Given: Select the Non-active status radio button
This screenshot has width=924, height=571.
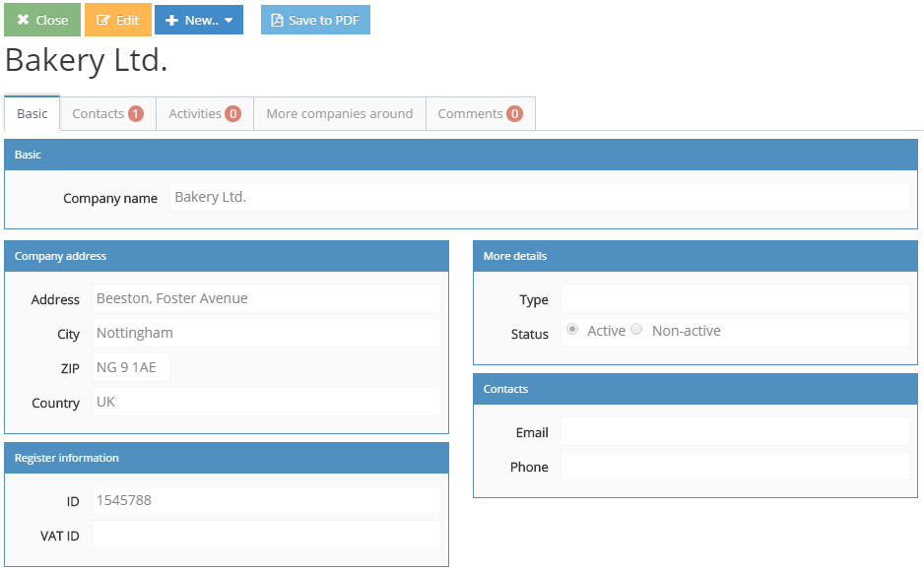Looking at the screenshot, I should 636,329.
